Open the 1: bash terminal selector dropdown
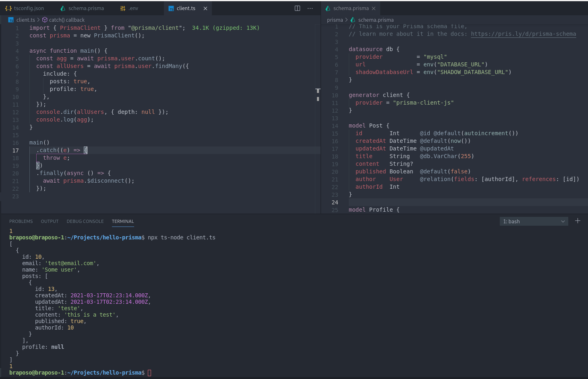Image resolution: width=588 pixels, height=379 pixels. point(534,221)
